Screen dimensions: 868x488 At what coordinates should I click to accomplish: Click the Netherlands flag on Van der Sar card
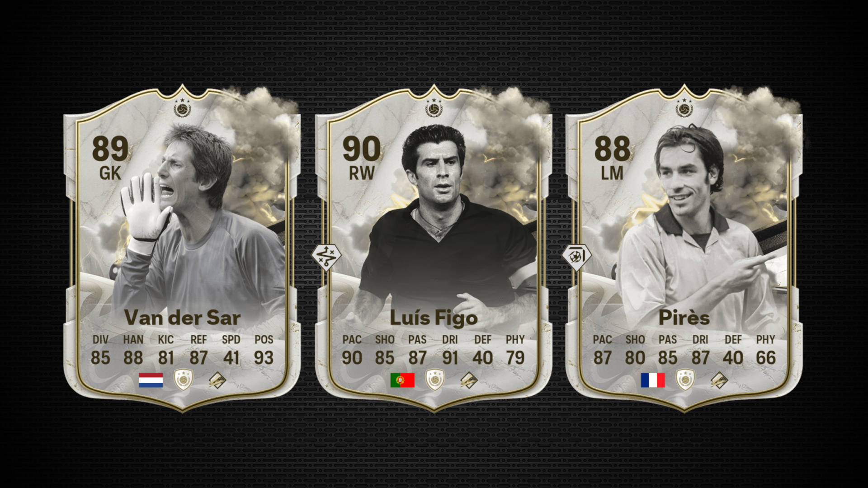click(x=151, y=380)
